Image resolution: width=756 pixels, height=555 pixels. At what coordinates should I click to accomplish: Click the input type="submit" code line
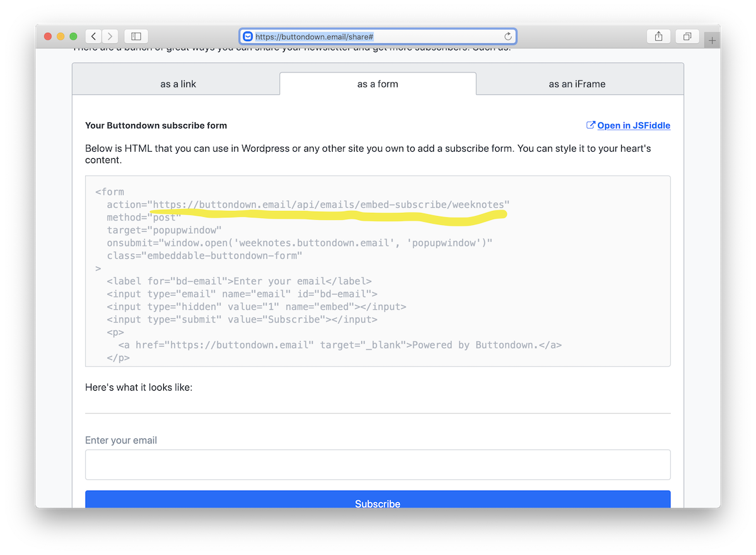pos(242,319)
